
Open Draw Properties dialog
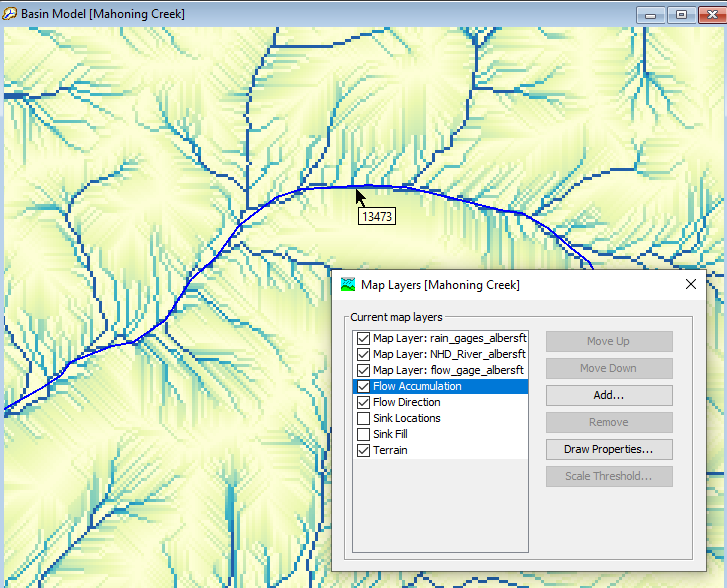tap(609, 449)
